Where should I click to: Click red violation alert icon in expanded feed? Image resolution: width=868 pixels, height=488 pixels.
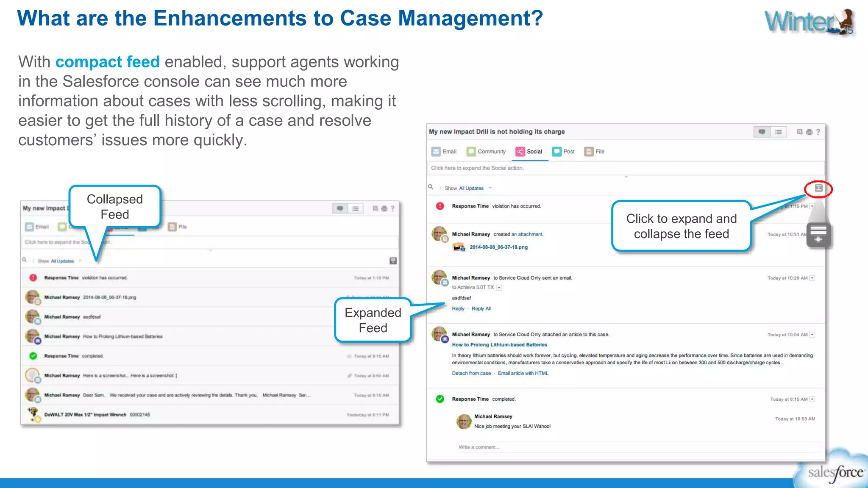(440, 206)
